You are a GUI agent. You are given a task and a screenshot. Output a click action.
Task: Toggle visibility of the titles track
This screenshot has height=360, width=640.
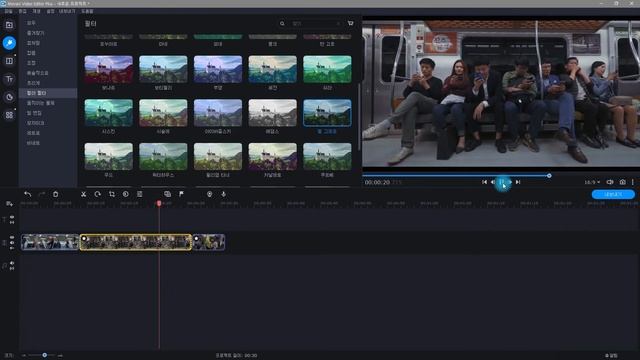point(12,217)
